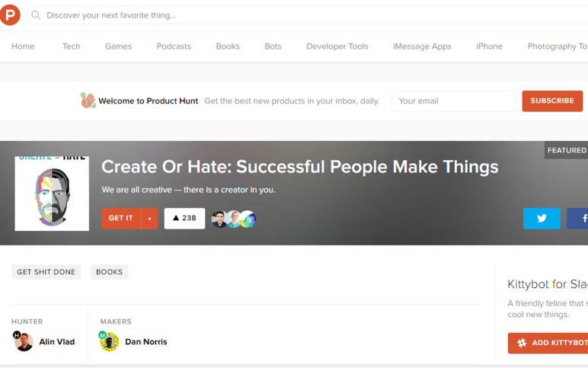Click the search magnifier icon
The image size is (588, 368).
click(36, 15)
